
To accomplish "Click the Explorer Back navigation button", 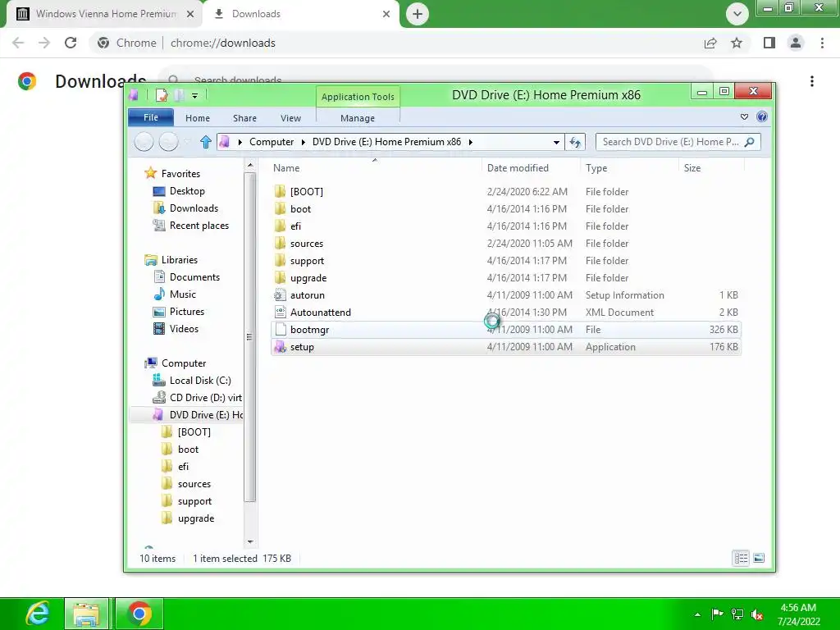I will pos(144,142).
